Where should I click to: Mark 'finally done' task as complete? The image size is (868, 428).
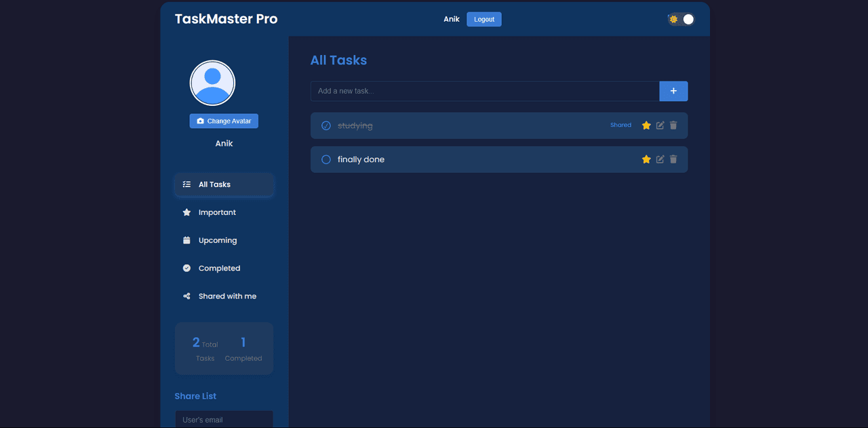[x=326, y=159]
